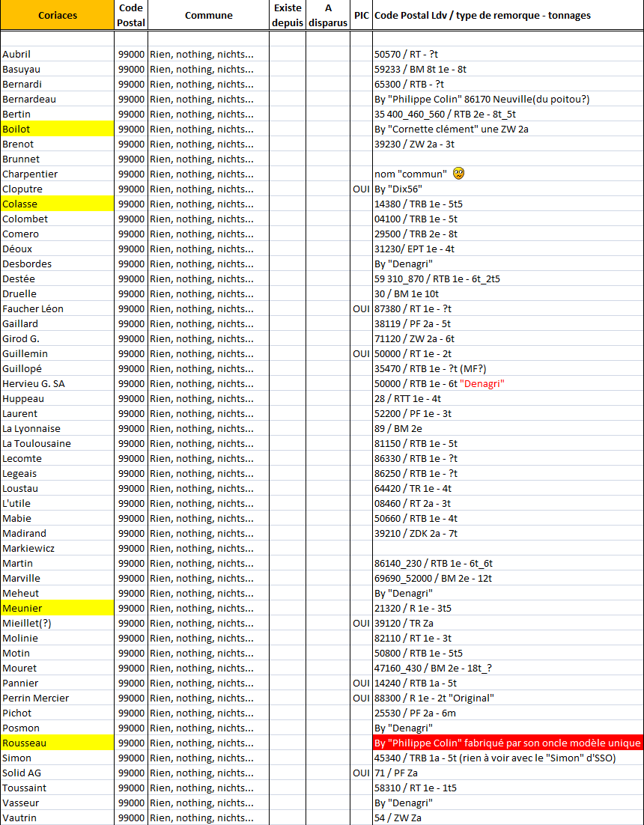Click the By "Dix56" cell
This screenshot has height=825, width=644.
508,189
